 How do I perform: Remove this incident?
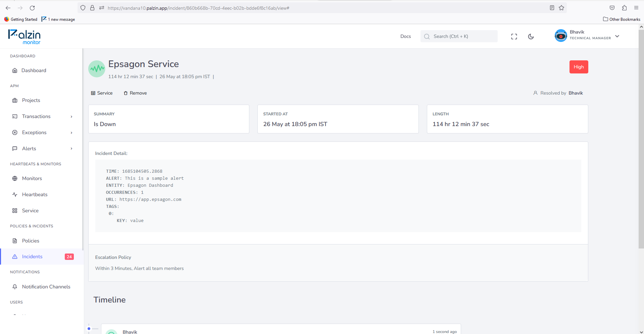[x=135, y=93]
